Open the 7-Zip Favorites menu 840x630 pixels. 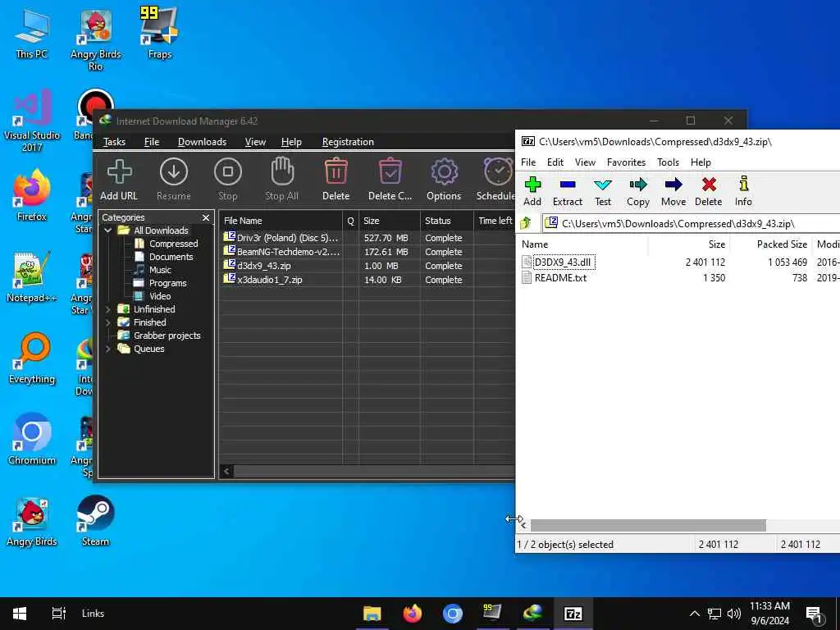(x=626, y=162)
